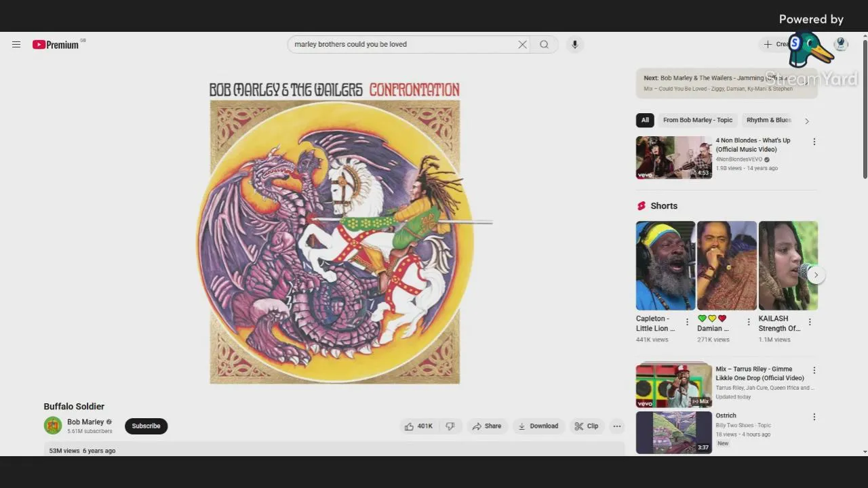Open Mix – Tarrus Riley Gimme Likkle title
Screen dimensions: 868x488
pos(760,374)
